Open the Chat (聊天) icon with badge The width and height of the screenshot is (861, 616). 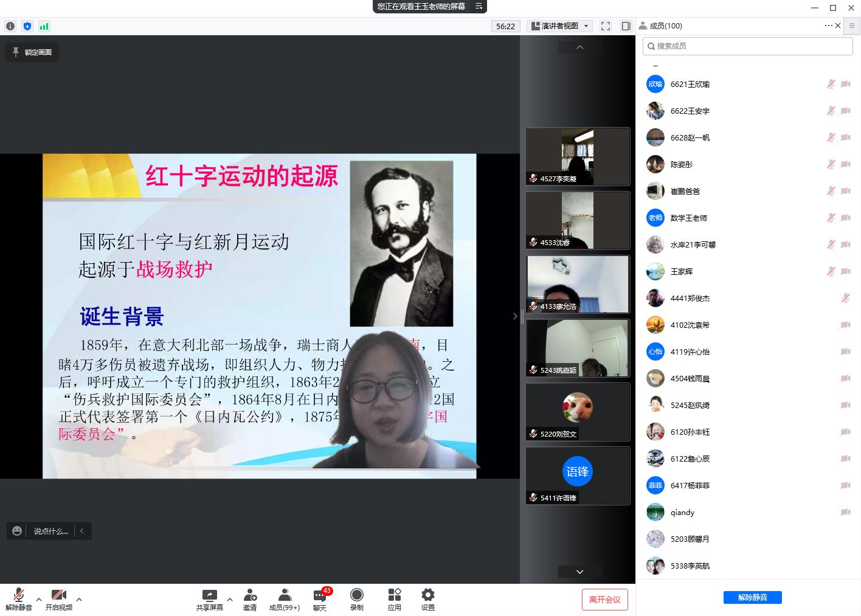point(320,598)
